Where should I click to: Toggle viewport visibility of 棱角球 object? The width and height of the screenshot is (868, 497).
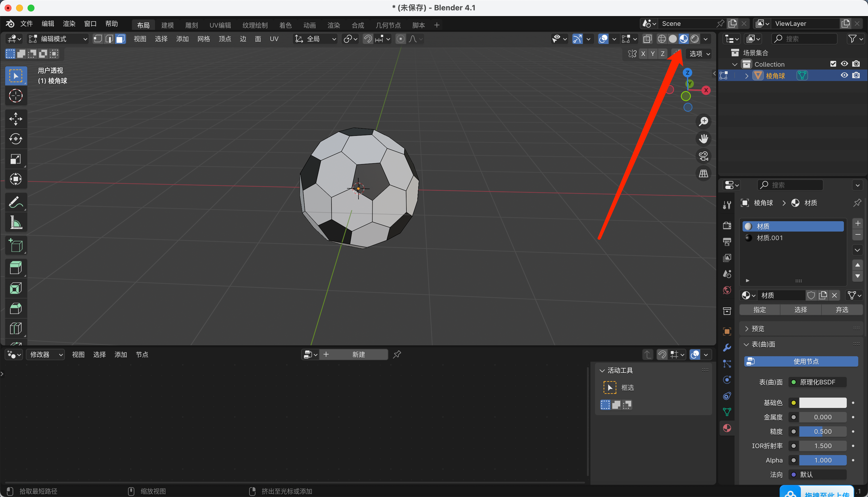tap(844, 76)
